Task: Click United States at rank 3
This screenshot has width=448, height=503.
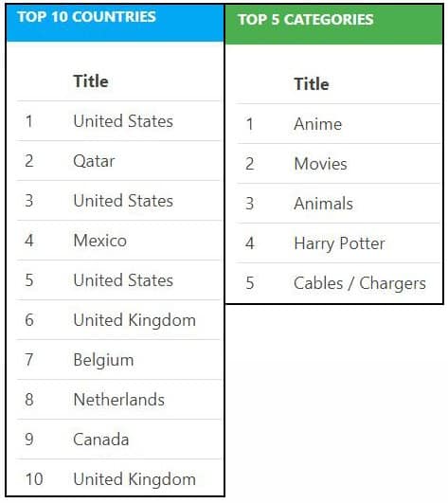Action: [123, 201]
